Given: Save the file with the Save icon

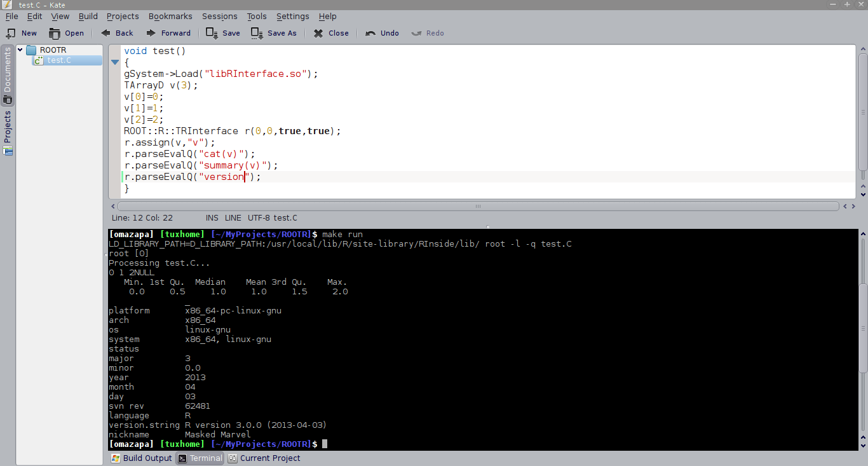Looking at the screenshot, I should [x=212, y=33].
